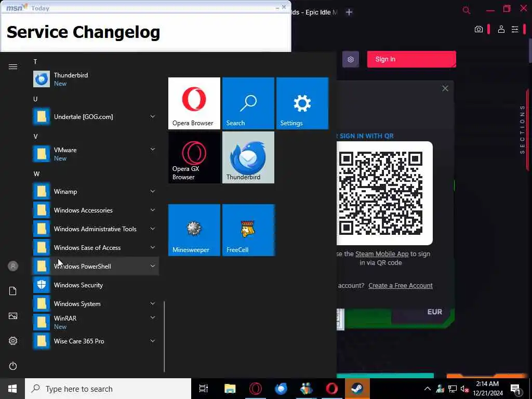Launch Opera GX Browser tile
532x399 pixels.
click(x=194, y=157)
